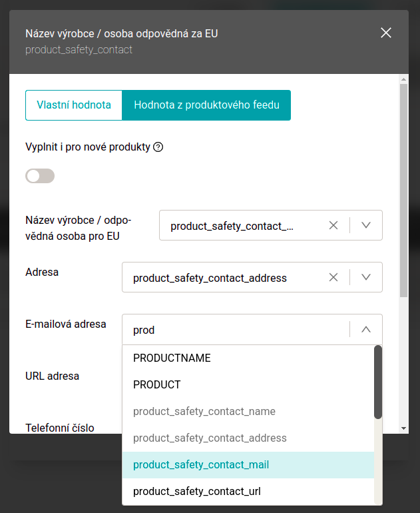Click the help icon next to Vyplnit i pro nové produkty

click(158, 147)
